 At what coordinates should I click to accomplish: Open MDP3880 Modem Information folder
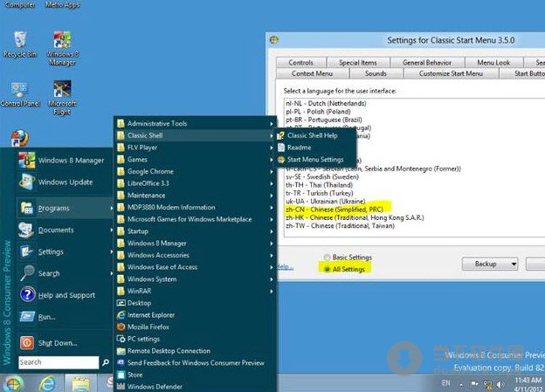195,207
